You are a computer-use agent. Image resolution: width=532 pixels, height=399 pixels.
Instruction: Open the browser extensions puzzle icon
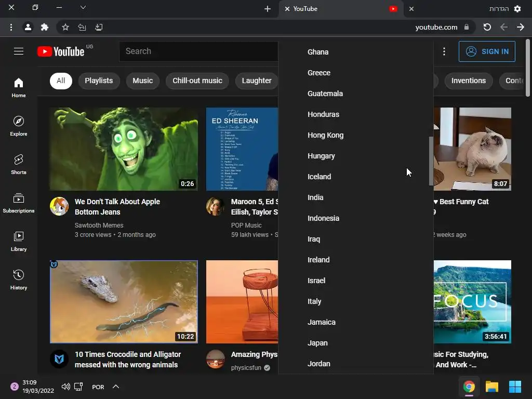point(45,27)
